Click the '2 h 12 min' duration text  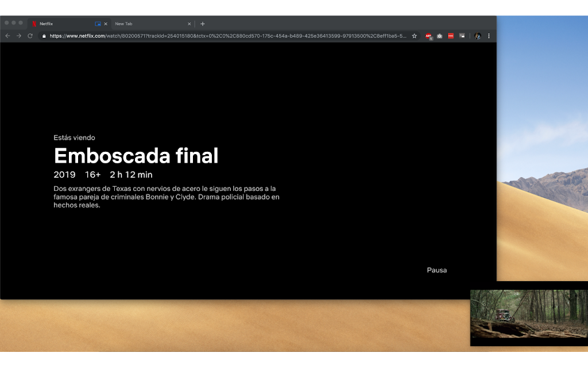click(x=131, y=175)
